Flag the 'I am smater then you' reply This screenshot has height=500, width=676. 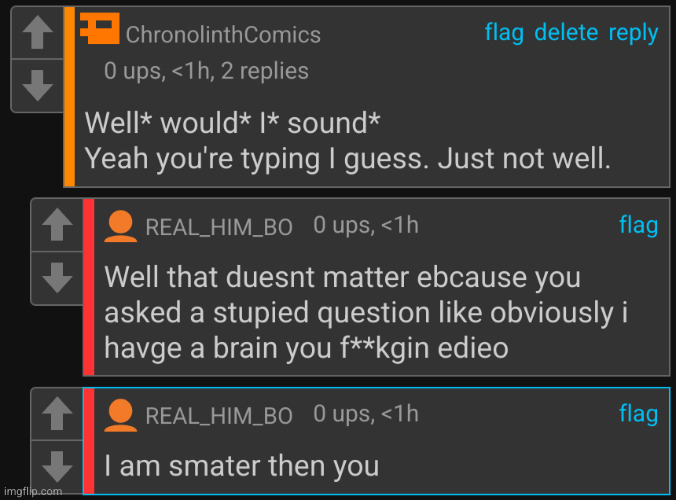(x=638, y=413)
